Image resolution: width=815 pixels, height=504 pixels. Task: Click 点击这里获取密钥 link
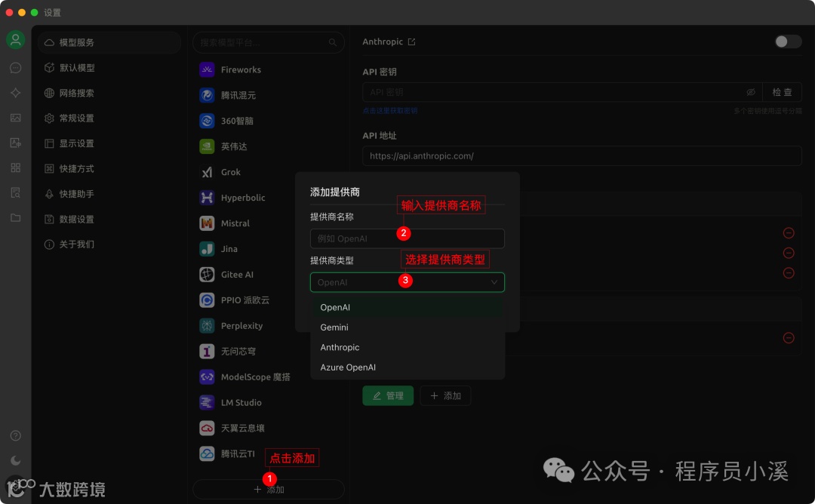[390, 111]
